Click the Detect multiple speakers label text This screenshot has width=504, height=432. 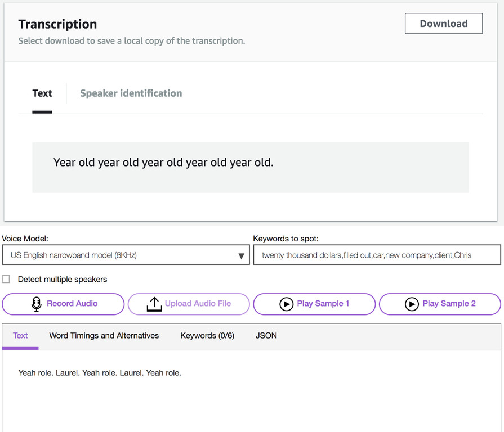(62, 279)
